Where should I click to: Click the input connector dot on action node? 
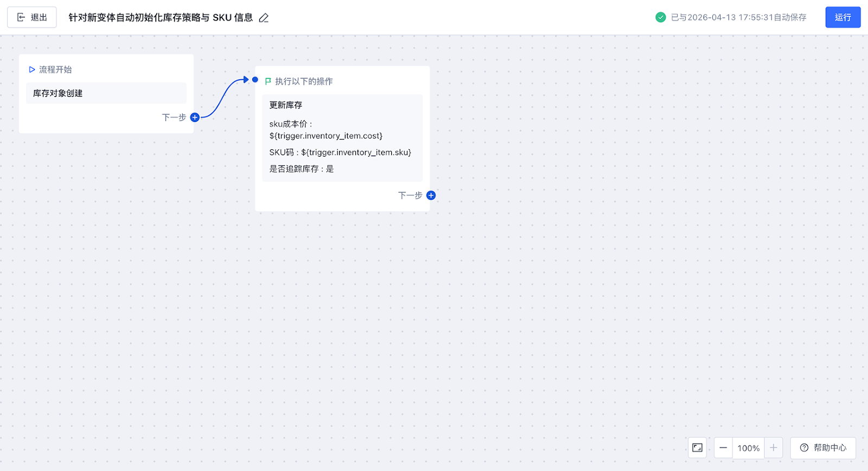click(x=255, y=80)
